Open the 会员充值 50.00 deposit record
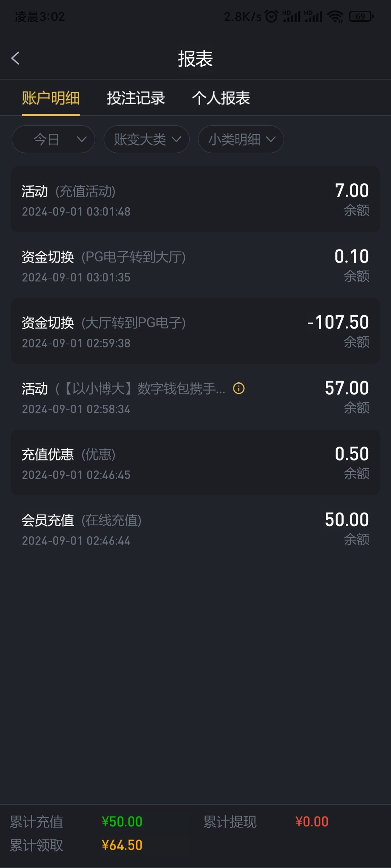 tap(195, 528)
